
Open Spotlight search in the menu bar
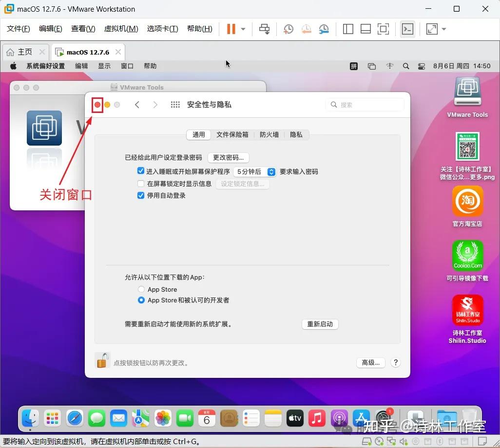[406, 66]
